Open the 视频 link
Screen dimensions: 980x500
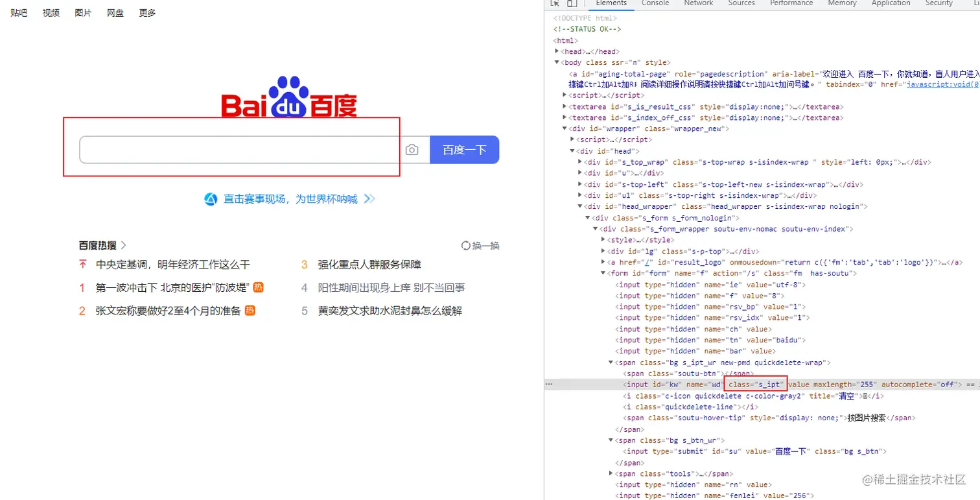(x=51, y=13)
